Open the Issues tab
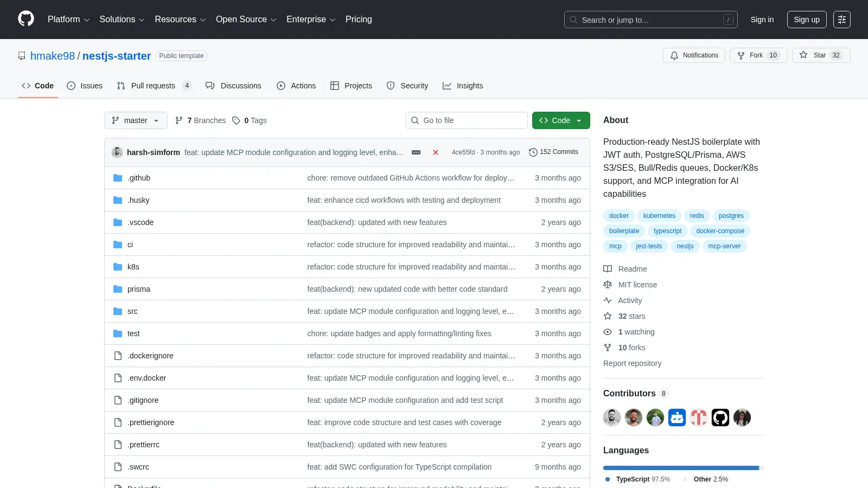Screen dimensions: 868x488 click(x=85, y=86)
